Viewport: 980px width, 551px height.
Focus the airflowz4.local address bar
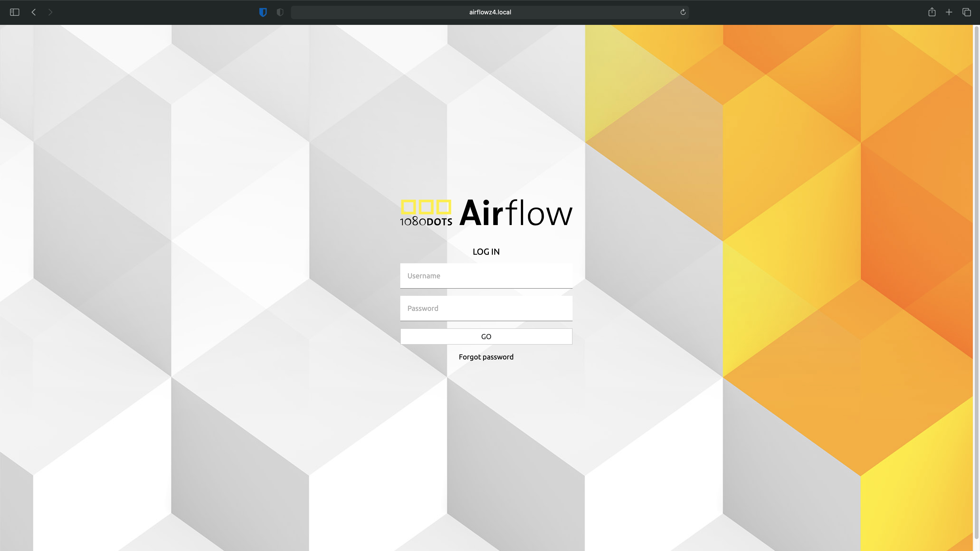pos(490,12)
